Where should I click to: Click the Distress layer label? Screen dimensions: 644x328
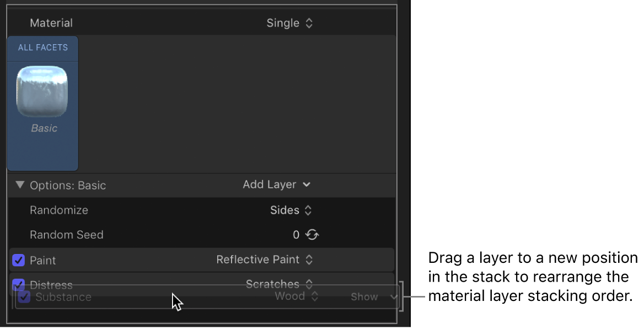tap(52, 284)
